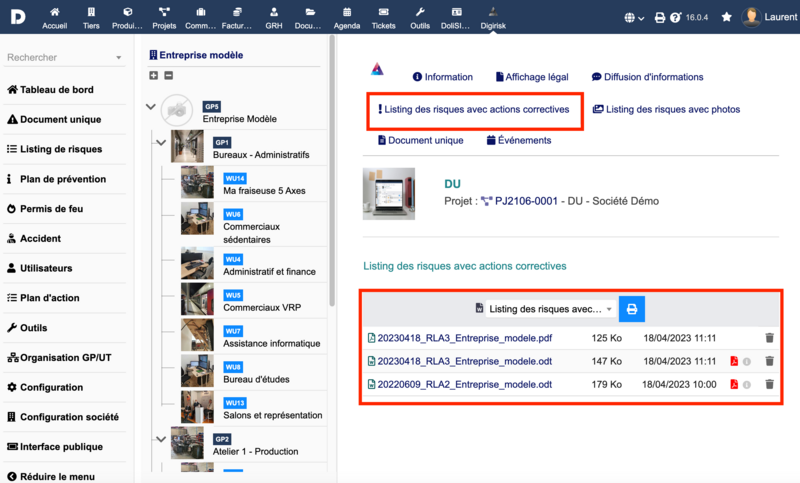Open the Projets menu
The image size is (800, 483).
pos(164,17)
